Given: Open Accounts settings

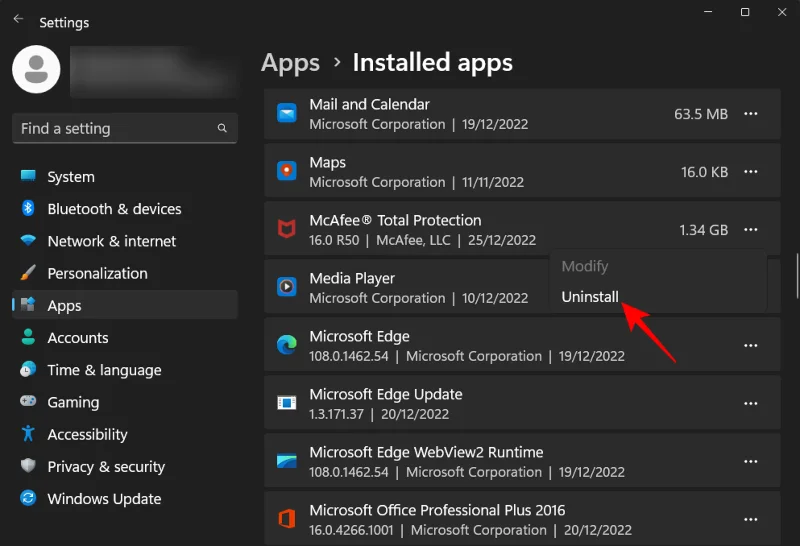Looking at the screenshot, I should [125, 337].
